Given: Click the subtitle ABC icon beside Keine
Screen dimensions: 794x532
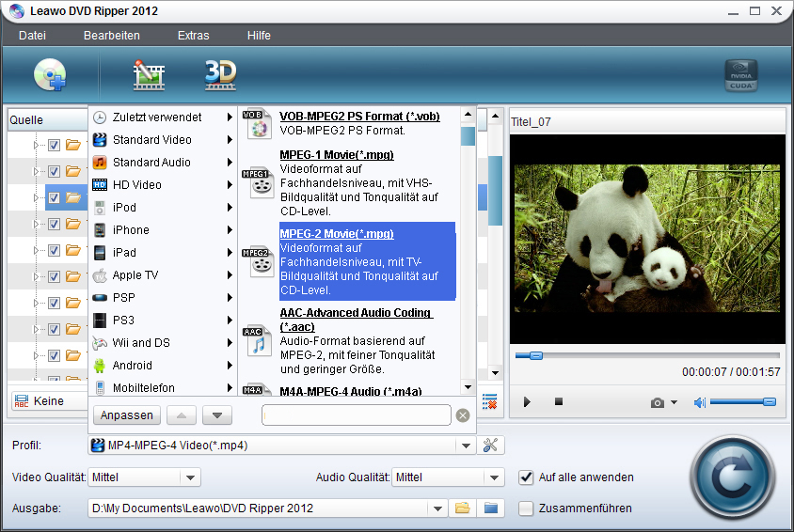Looking at the screenshot, I should 22,401.
